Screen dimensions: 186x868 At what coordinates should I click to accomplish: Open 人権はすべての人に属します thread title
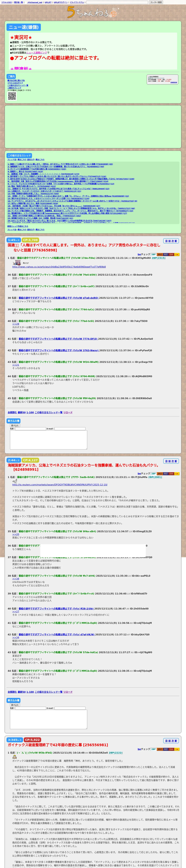[x=84, y=247]
